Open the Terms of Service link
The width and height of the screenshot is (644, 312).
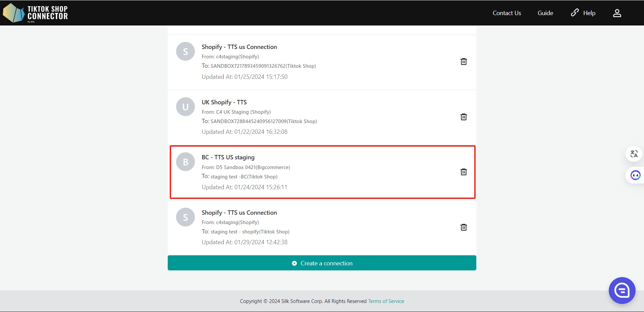(386, 301)
